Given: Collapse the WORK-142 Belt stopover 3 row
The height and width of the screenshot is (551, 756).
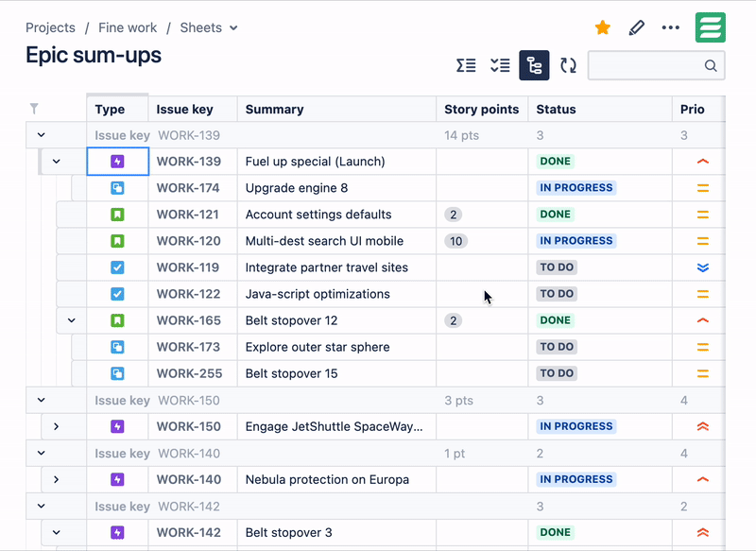Looking at the screenshot, I should coord(57,533).
